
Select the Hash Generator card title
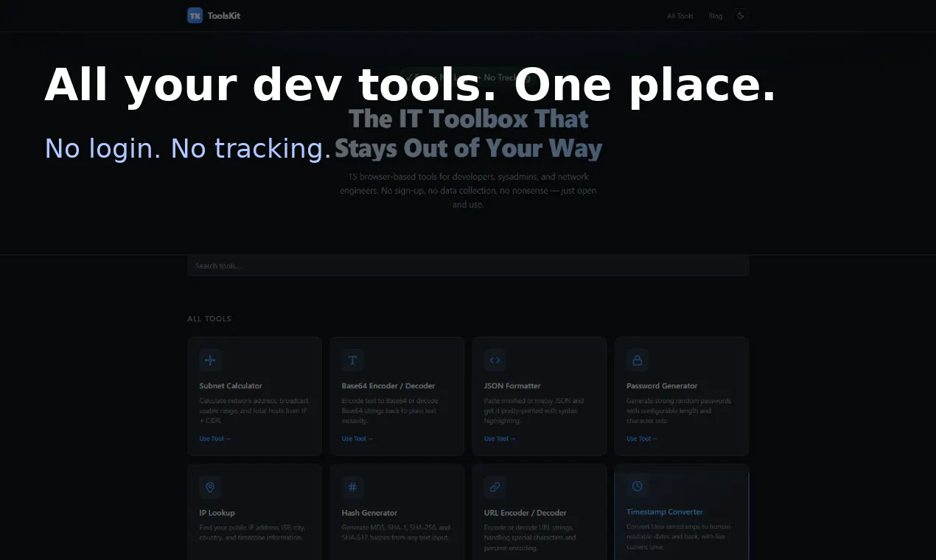tap(369, 513)
